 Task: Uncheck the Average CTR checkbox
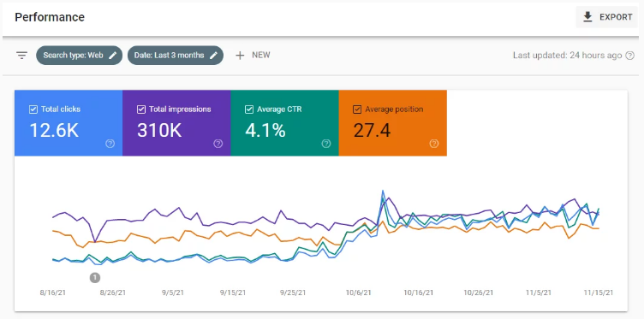click(249, 109)
